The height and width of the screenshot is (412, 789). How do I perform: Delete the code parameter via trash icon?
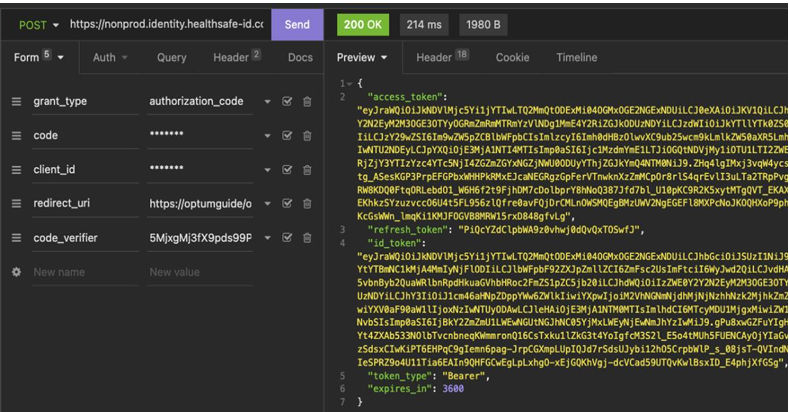[307, 136]
